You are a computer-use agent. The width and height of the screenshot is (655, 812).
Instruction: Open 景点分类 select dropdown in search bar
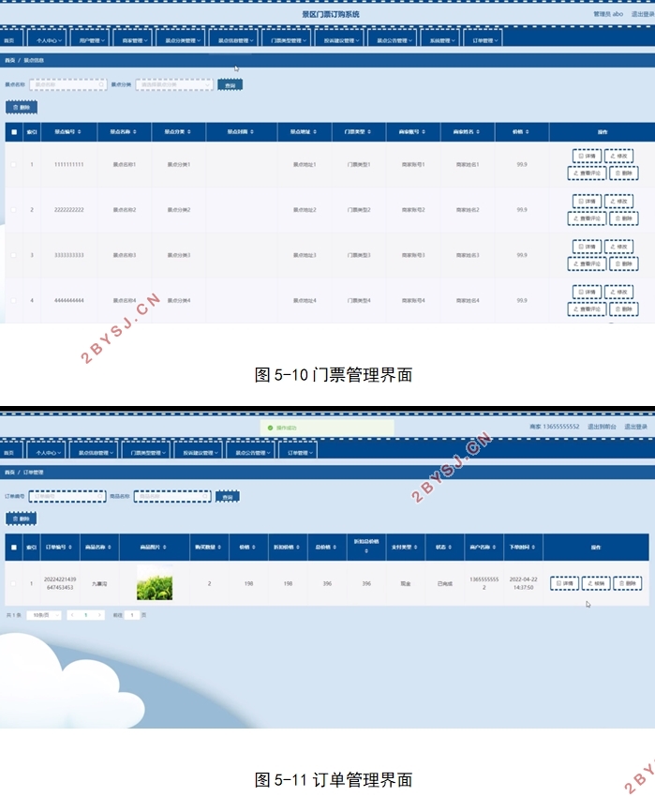pos(174,84)
